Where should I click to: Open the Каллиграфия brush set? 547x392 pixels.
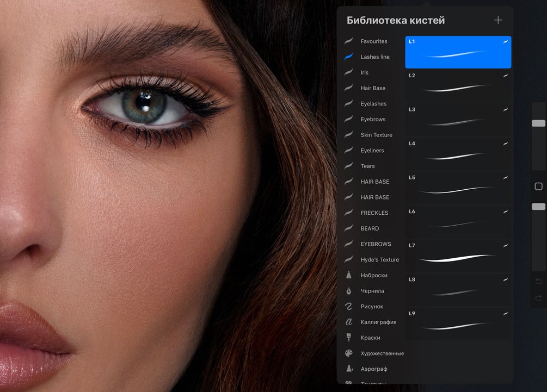pyautogui.click(x=378, y=322)
